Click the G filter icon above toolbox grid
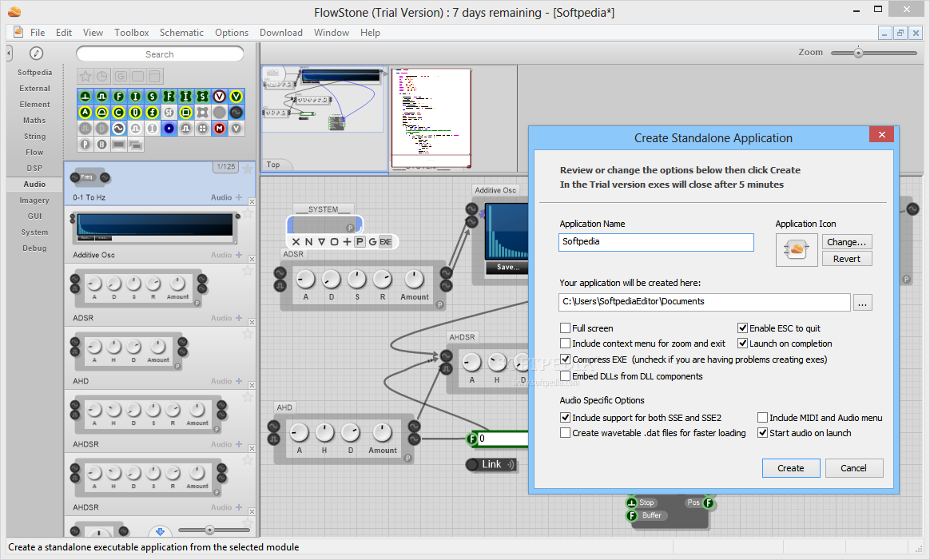930x560 pixels. (121, 76)
